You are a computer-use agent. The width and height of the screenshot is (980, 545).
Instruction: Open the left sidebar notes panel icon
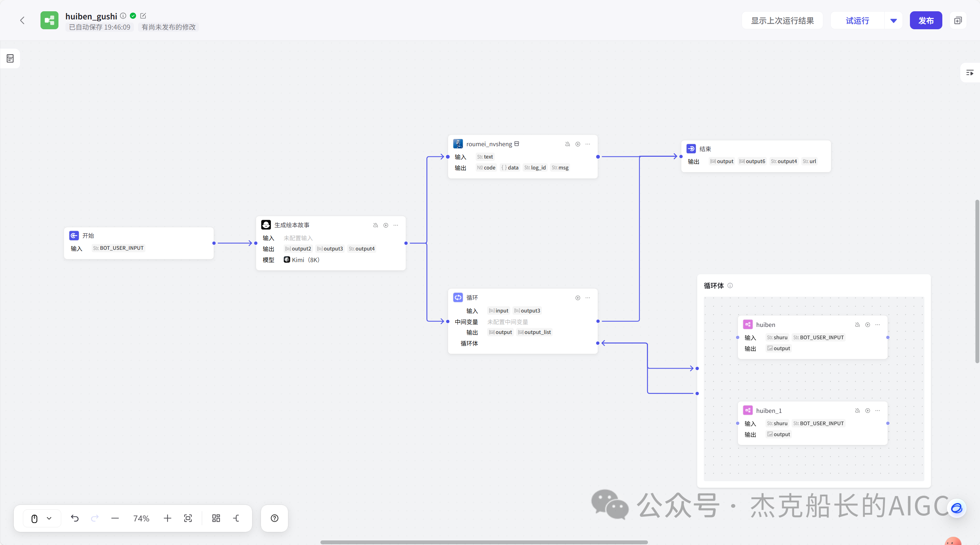tap(10, 58)
